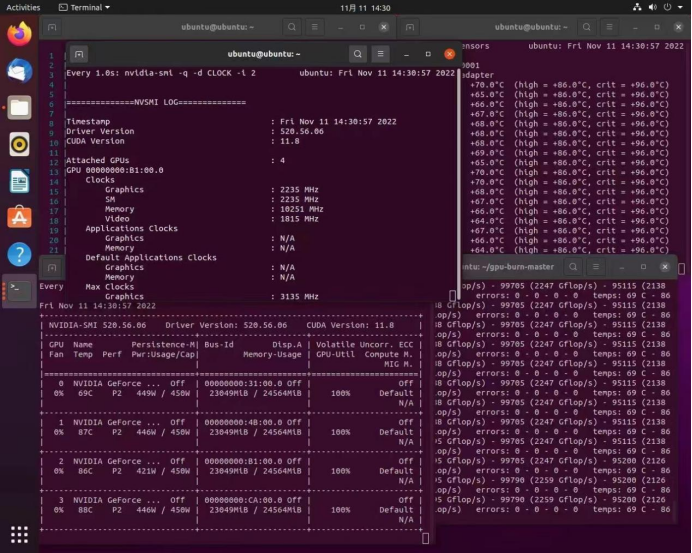Click the =====NVSMI LOG===== heading

[x=156, y=102]
